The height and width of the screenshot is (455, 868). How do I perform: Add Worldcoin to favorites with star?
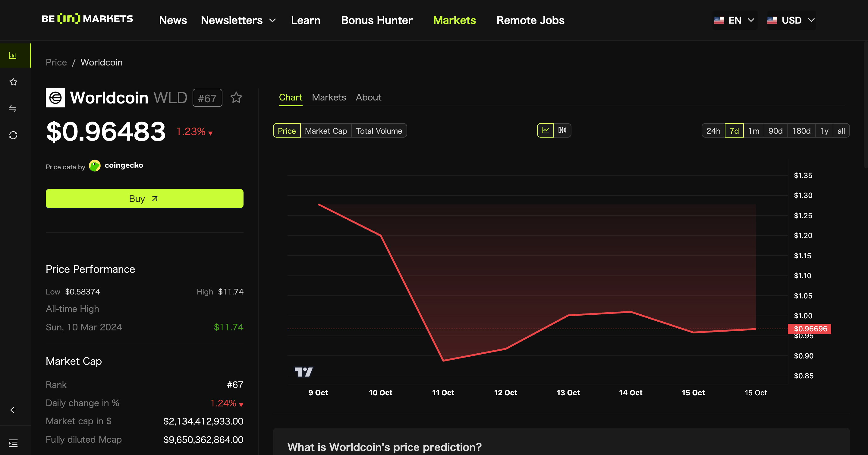236,98
